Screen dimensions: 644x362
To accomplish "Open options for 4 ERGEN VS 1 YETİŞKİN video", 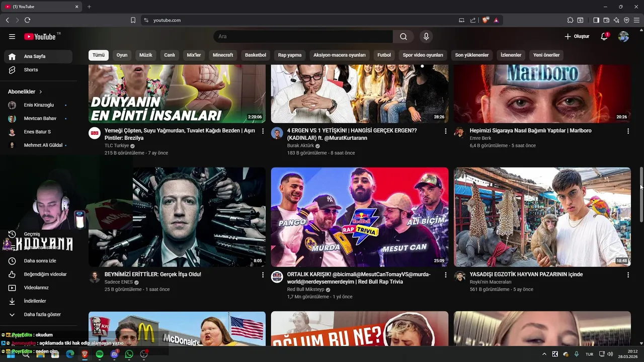I will 445,131.
